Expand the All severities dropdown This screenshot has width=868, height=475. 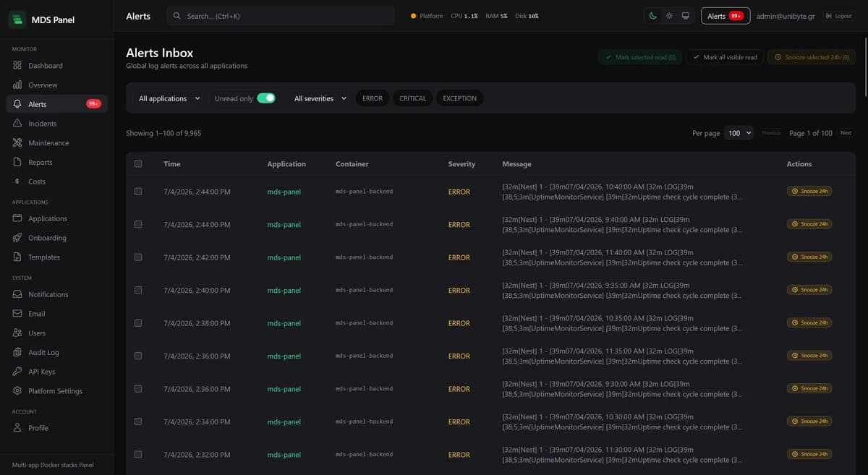(320, 98)
